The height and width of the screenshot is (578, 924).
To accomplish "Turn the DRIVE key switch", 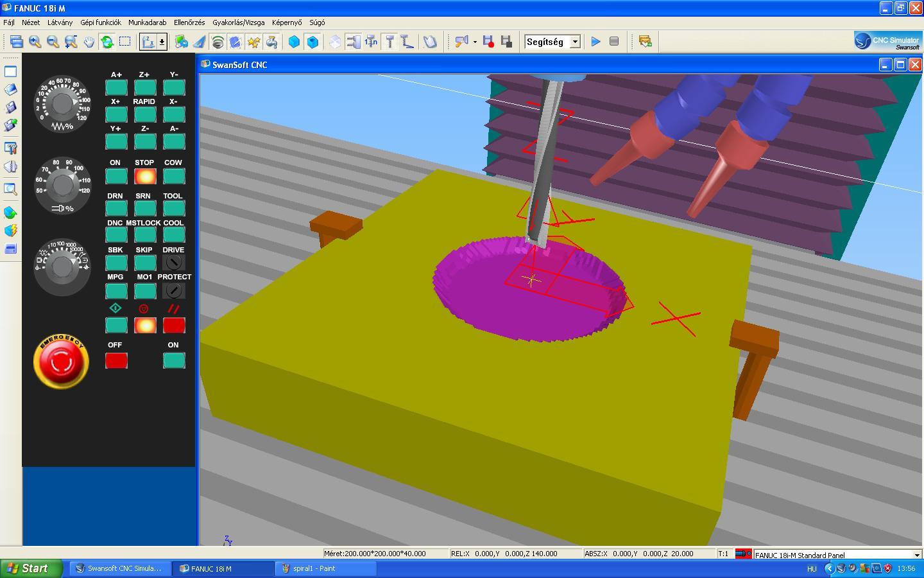I will [174, 263].
